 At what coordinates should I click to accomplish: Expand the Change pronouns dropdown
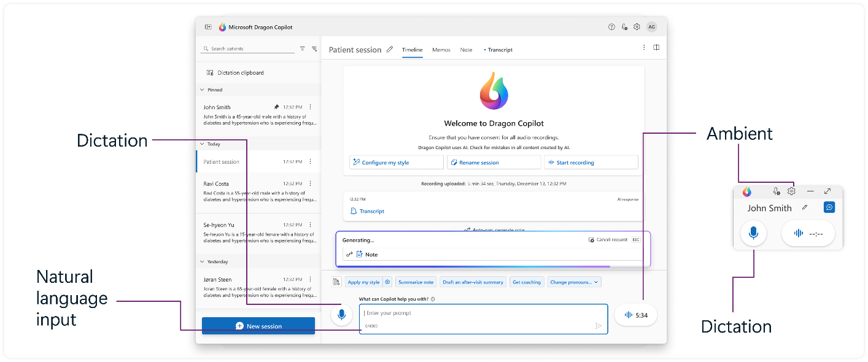click(574, 282)
